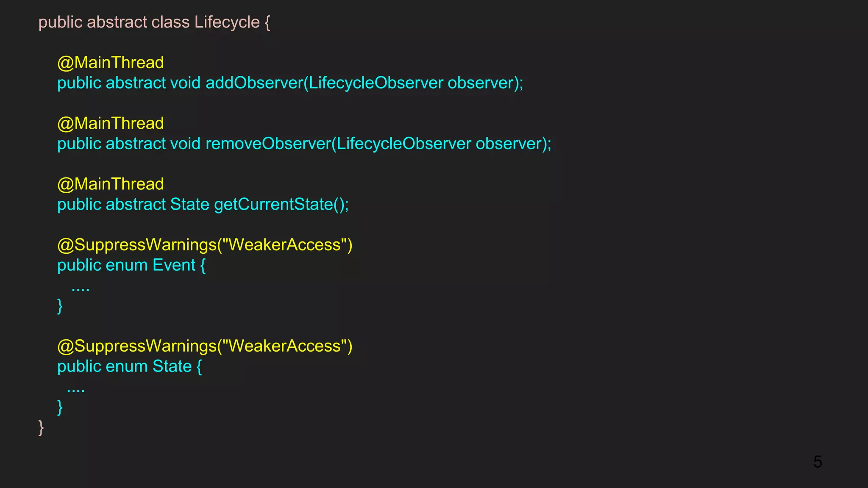Select @SuppressWarnings annotation above enum Event

click(x=205, y=245)
